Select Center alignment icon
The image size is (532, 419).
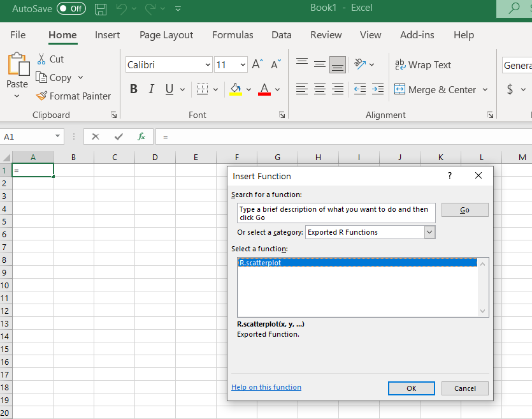pos(320,89)
